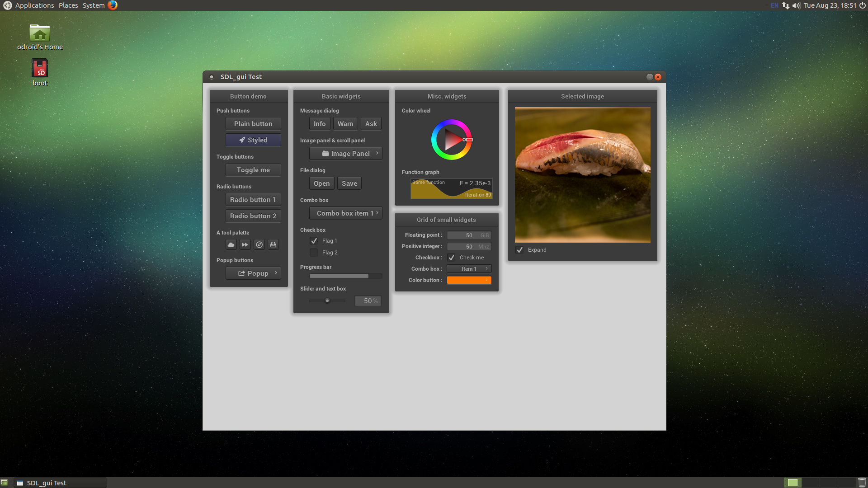Click the active workspace in workspace switcher
Viewport: 868px width, 488px height.
pos(793,483)
